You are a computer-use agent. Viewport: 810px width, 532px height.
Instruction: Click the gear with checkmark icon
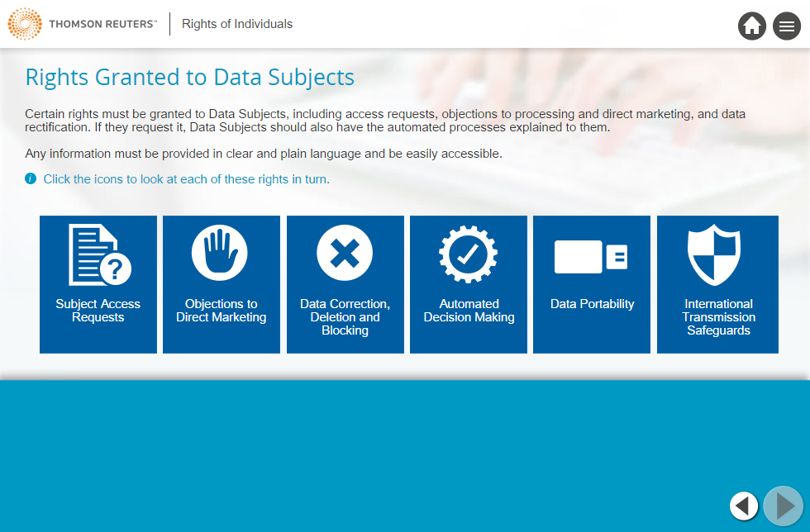coord(468,254)
